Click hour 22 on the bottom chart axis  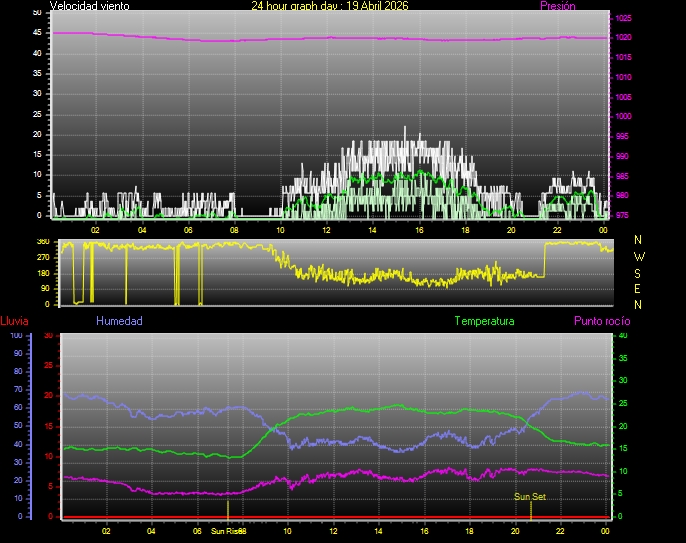pyautogui.click(x=561, y=531)
